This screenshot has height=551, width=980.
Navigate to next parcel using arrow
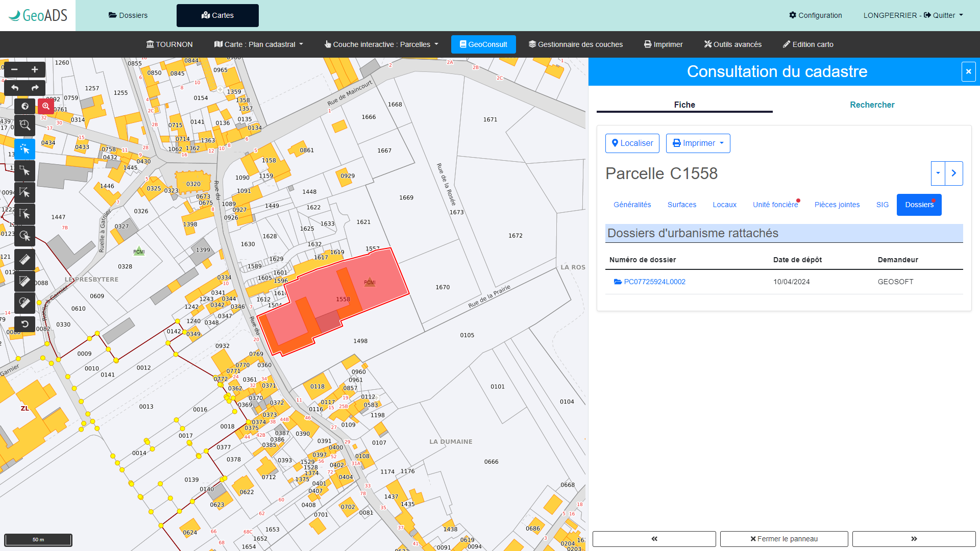pyautogui.click(x=954, y=173)
